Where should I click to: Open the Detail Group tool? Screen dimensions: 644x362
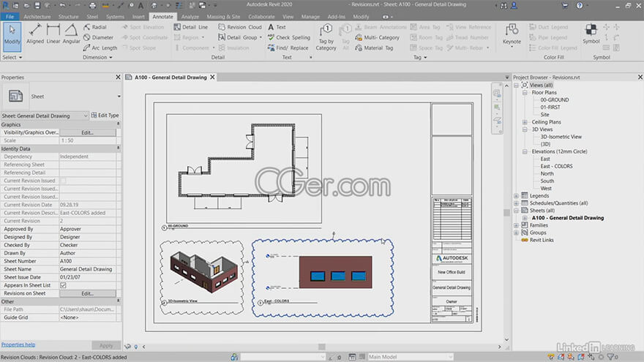[x=240, y=37]
